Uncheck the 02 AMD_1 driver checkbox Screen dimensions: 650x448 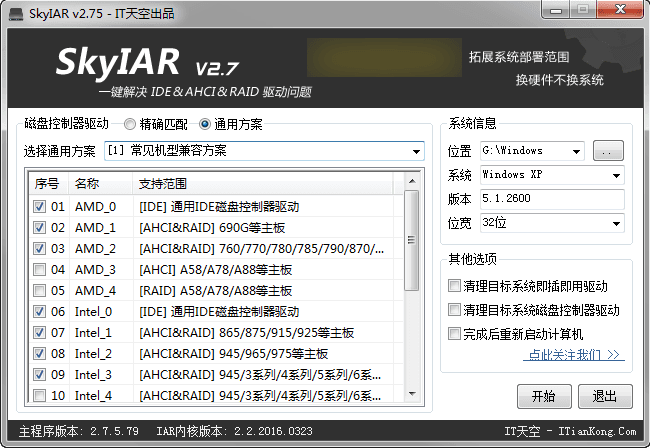(x=39, y=228)
